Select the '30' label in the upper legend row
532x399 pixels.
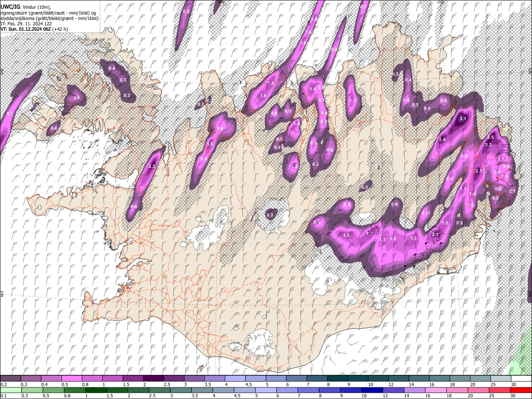click(x=514, y=384)
